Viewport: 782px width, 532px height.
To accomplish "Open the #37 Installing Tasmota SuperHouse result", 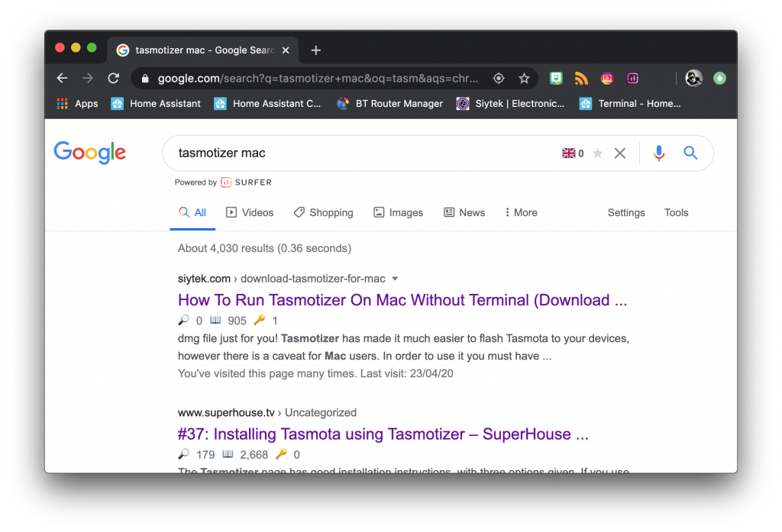I will coord(383,434).
